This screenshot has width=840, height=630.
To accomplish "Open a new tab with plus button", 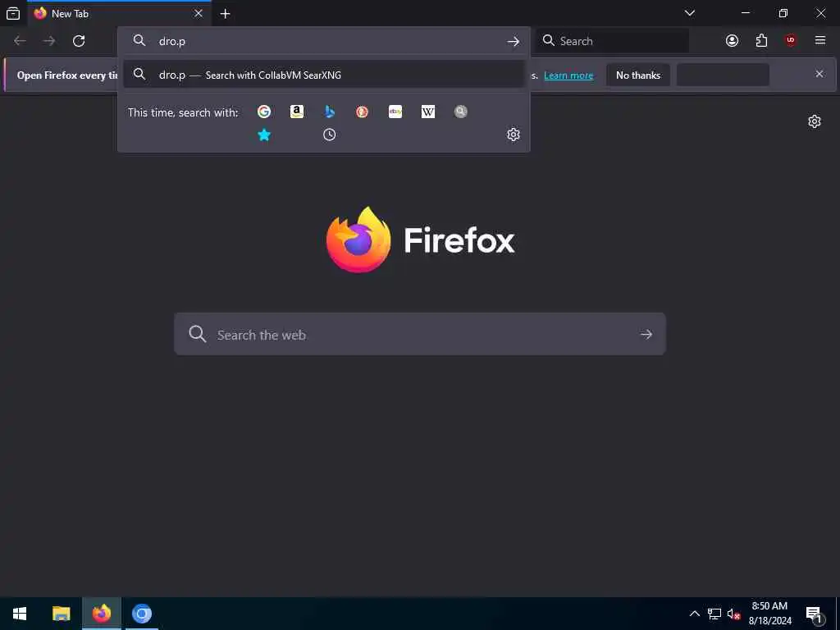I will [x=226, y=14].
